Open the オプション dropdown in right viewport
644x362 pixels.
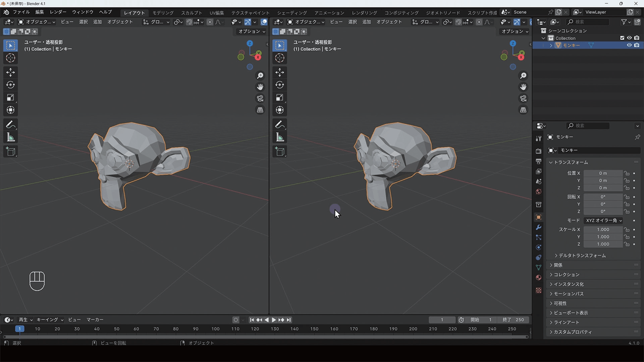coord(515,31)
